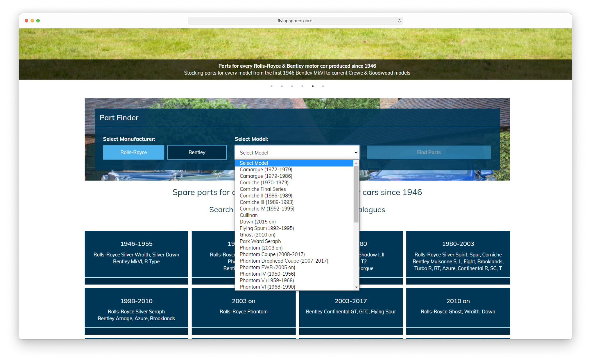
Task: Minimize the window with yellow button
Action: pos(32,21)
